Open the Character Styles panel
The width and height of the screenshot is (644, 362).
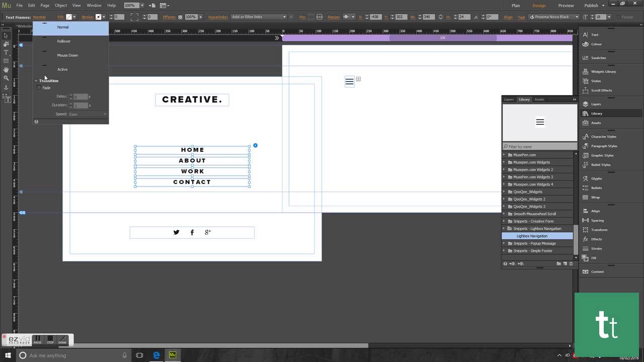coord(603,137)
